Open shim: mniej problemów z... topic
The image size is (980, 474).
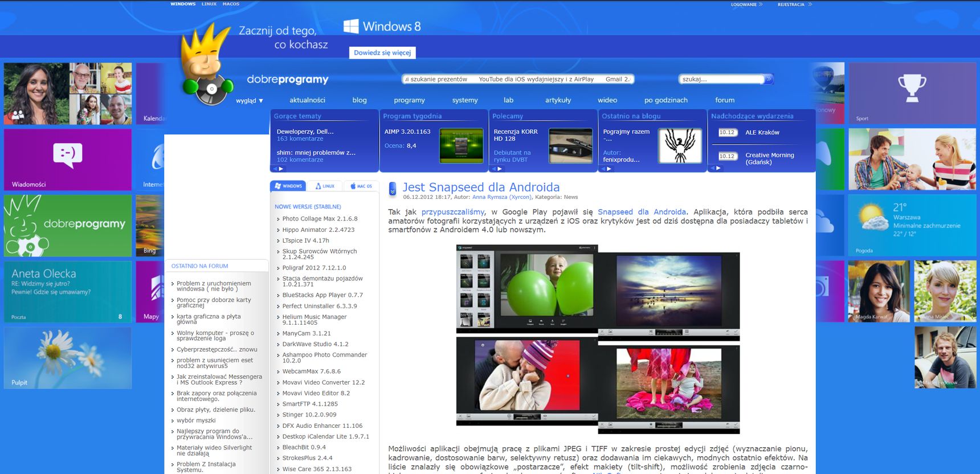coord(316,153)
